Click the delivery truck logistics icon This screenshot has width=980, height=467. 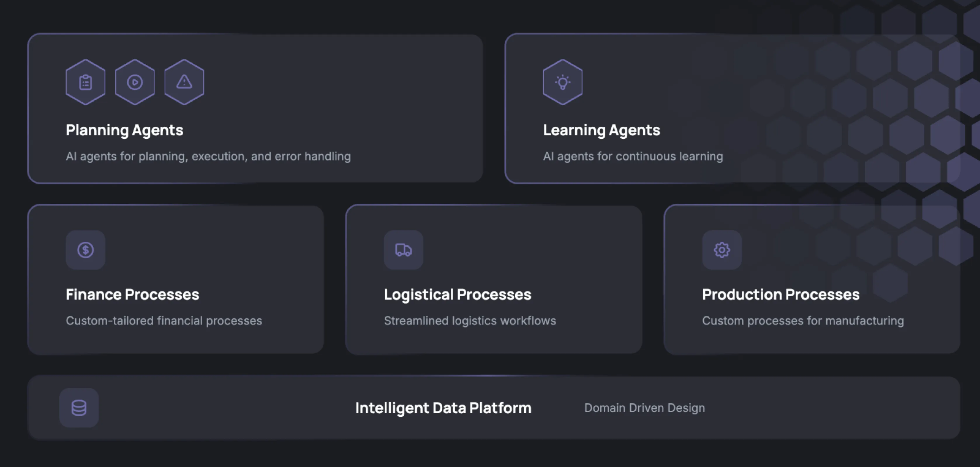403,250
